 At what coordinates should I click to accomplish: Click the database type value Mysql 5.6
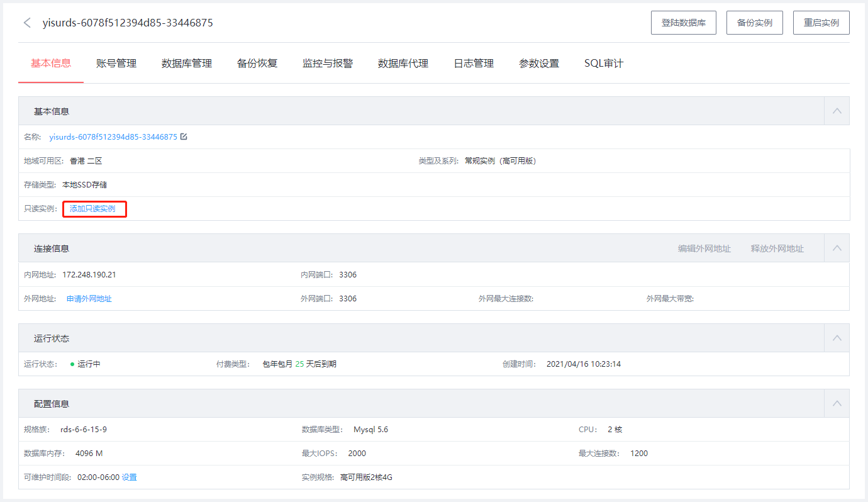click(370, 430)
